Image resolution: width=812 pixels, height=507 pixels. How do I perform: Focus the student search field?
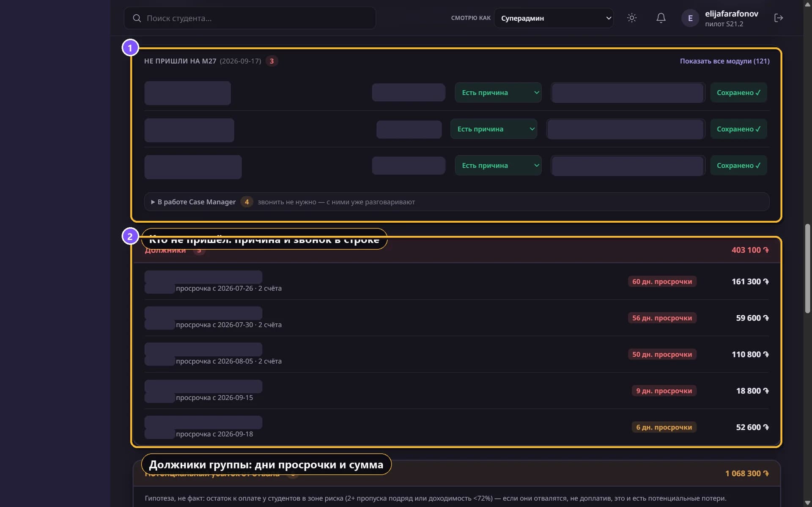point(250,18)
